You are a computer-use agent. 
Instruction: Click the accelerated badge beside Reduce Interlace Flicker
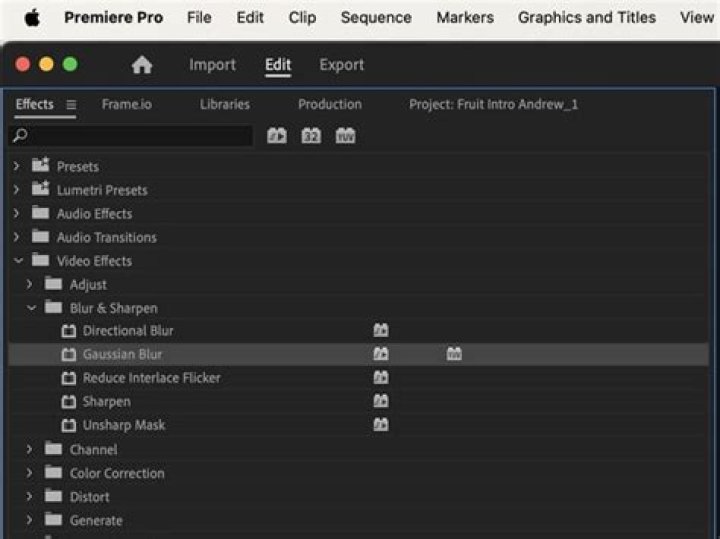click(x=381, y=377)
